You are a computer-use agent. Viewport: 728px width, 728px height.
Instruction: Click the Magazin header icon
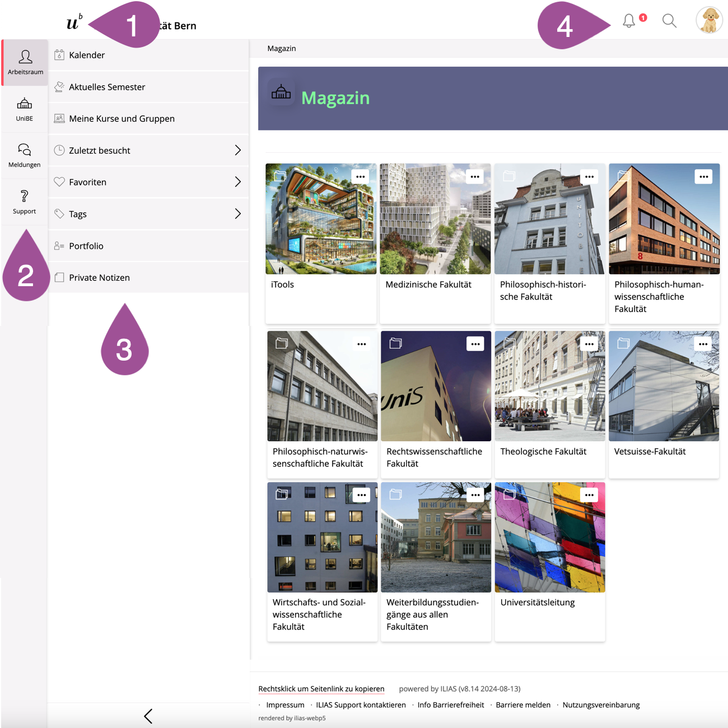[281, 92]
